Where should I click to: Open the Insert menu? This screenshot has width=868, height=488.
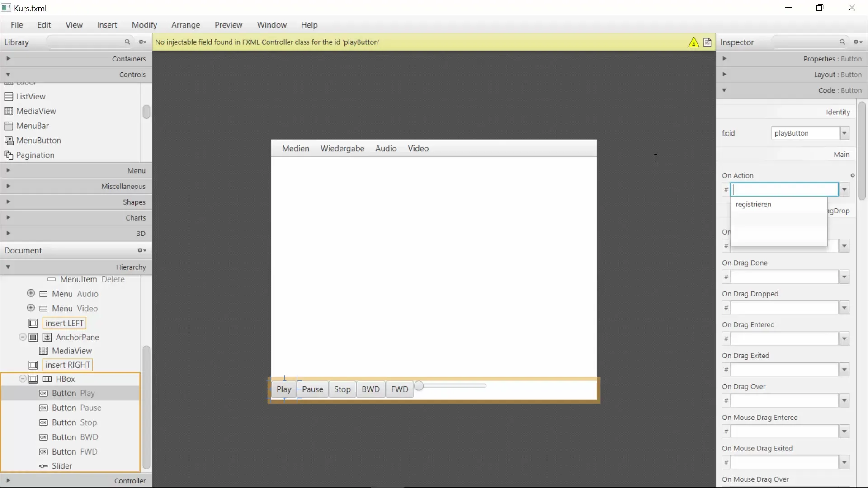[107, 25]
